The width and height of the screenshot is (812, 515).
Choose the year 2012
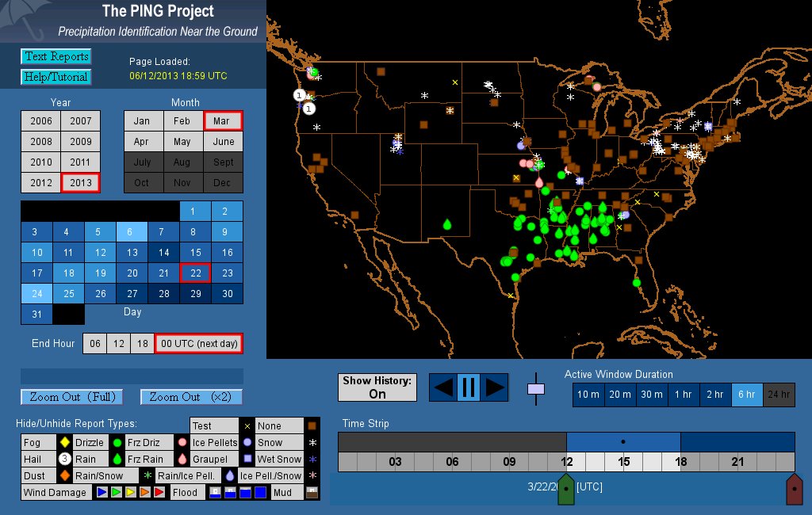pos(41,182)
